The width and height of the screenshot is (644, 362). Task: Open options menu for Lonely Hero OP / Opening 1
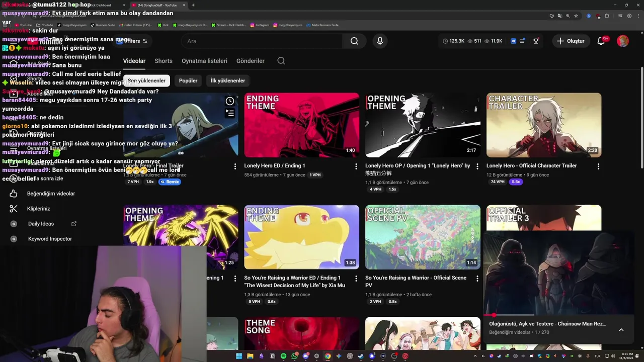[x=477, y=166]
